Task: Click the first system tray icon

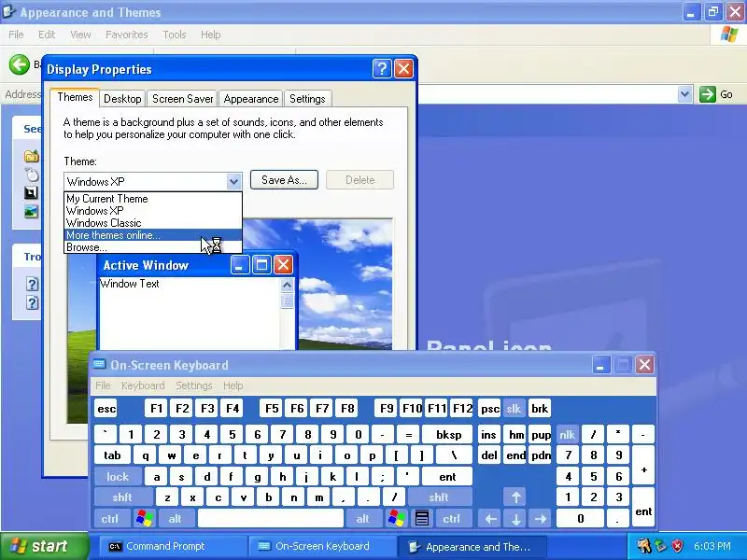Action: click(643, 546)
